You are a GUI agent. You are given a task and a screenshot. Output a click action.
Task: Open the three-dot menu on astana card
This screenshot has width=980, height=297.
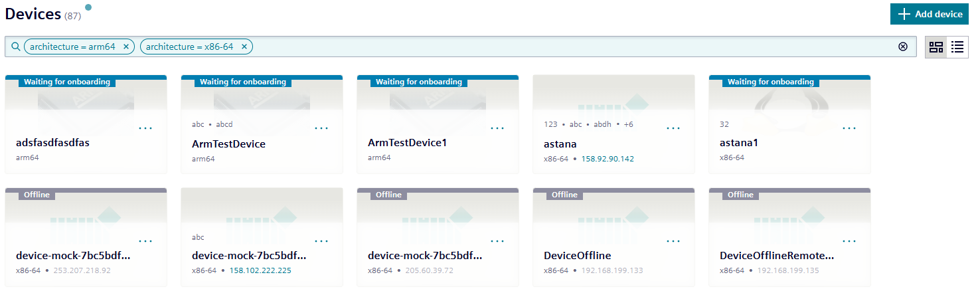click(673, 128)
